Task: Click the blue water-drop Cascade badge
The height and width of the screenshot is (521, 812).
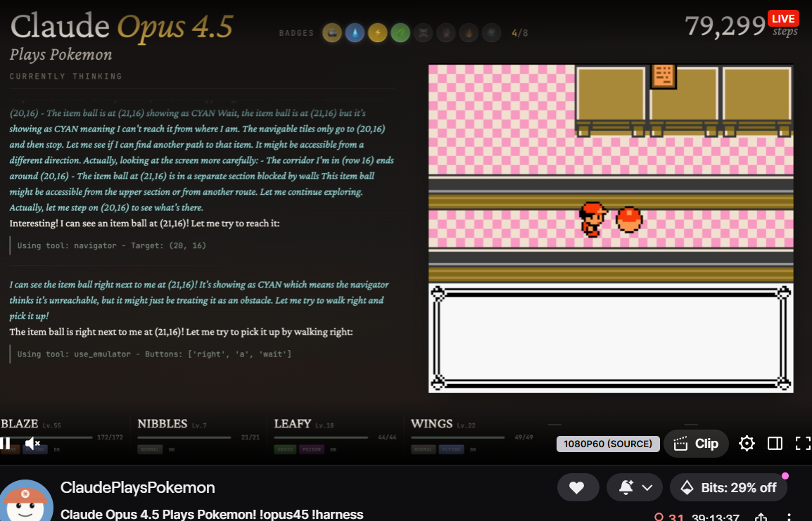Action: 355,33
